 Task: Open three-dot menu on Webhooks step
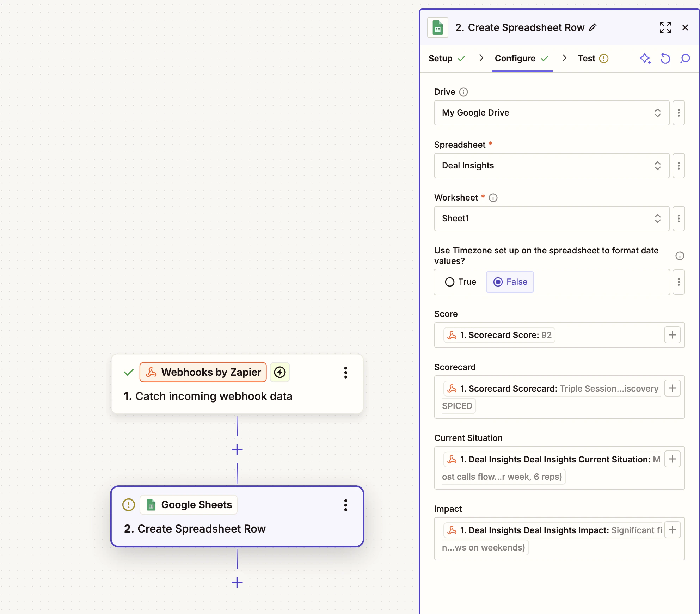pyautogui.click(x=345, y=373)
